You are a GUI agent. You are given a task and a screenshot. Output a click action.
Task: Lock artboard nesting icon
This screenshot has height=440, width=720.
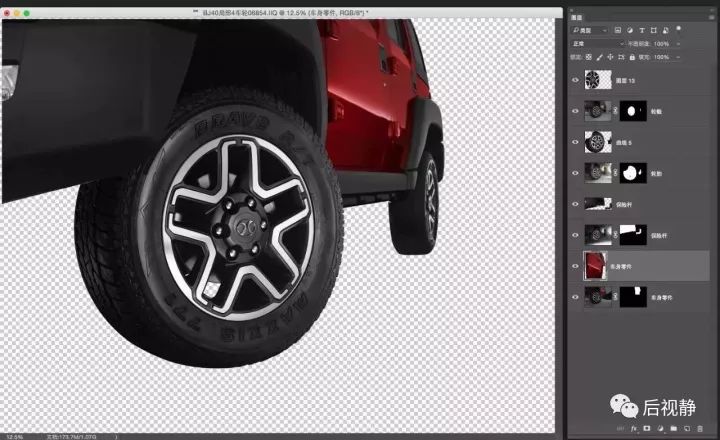[x=621, y=57]
